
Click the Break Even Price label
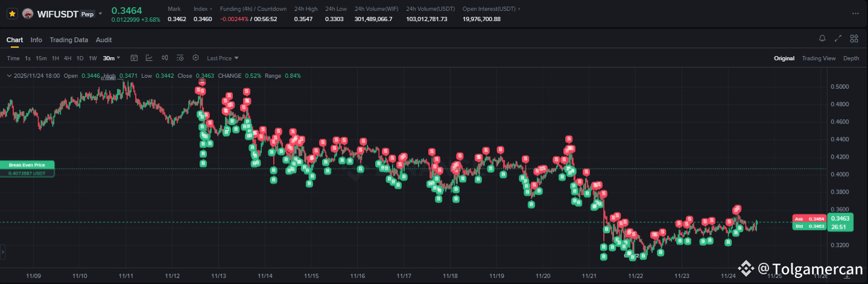pyautogui.click(x=27, y=165)
